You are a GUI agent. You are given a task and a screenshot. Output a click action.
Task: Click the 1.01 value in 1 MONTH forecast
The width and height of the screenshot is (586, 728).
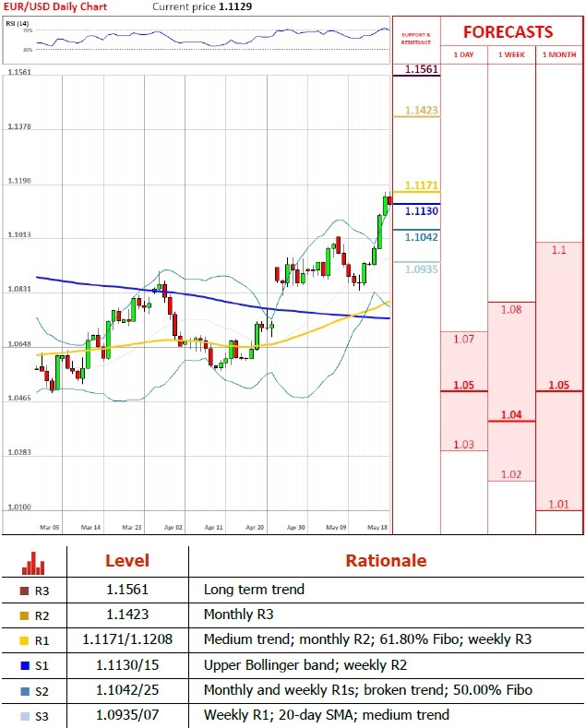coord(558,504)
